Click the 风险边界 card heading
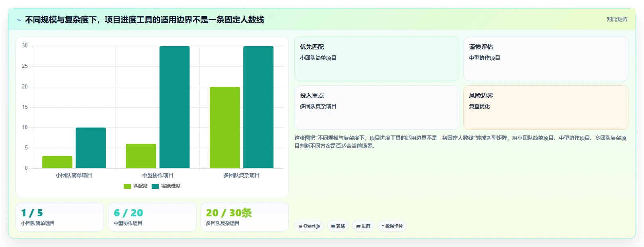Screen dimensions: 644x247 click(x=481, y=96)
